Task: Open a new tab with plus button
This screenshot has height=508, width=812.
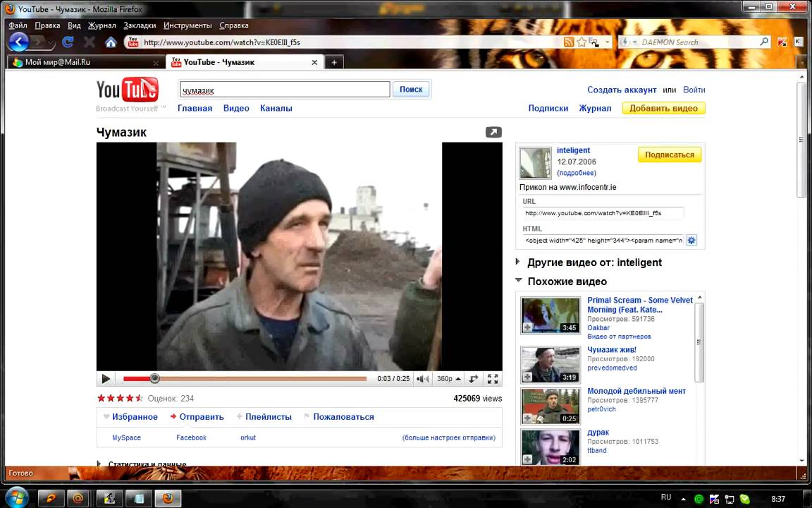Action: coord(334,62)
